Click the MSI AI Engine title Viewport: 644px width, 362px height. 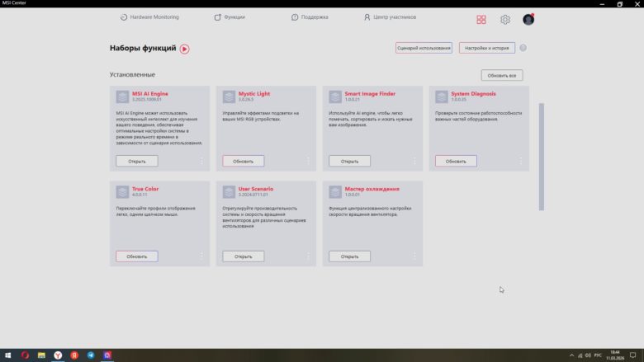150,93
